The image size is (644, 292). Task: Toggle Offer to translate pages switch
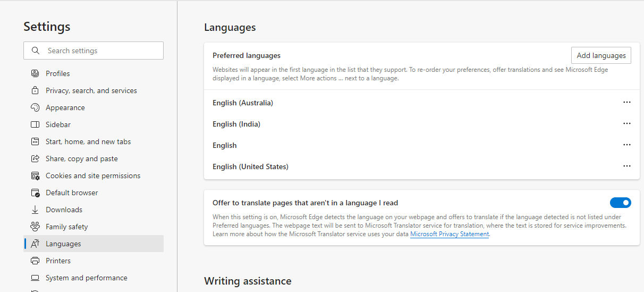tap(620, 203)
